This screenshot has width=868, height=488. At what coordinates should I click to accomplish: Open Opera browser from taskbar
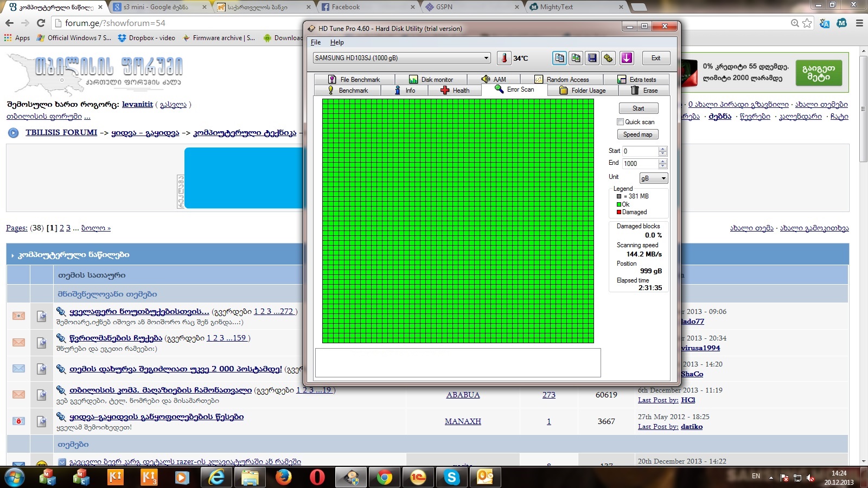tap(317, 478)
